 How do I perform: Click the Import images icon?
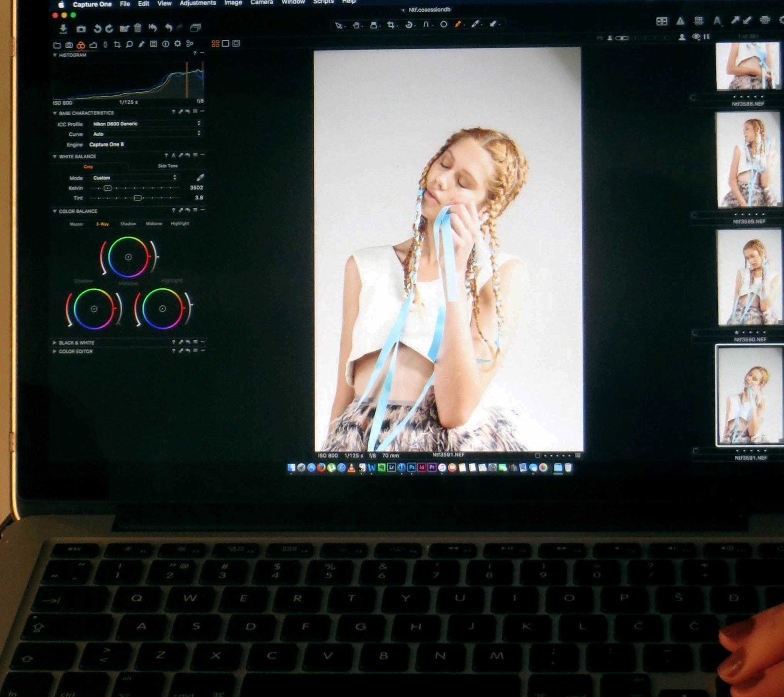point(63,29)
